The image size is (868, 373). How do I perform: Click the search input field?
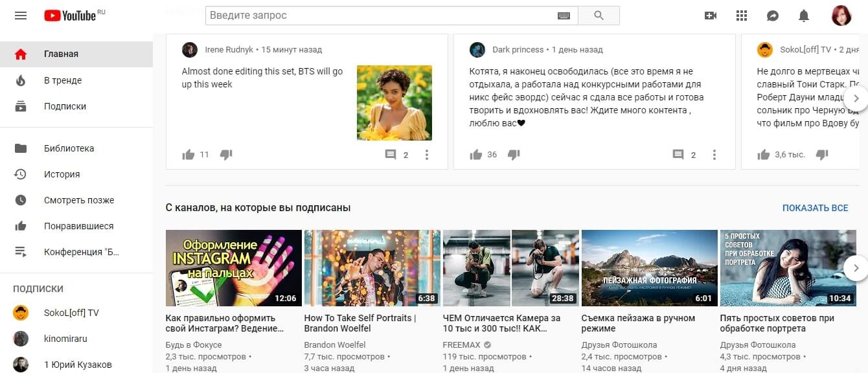(382, 15)
